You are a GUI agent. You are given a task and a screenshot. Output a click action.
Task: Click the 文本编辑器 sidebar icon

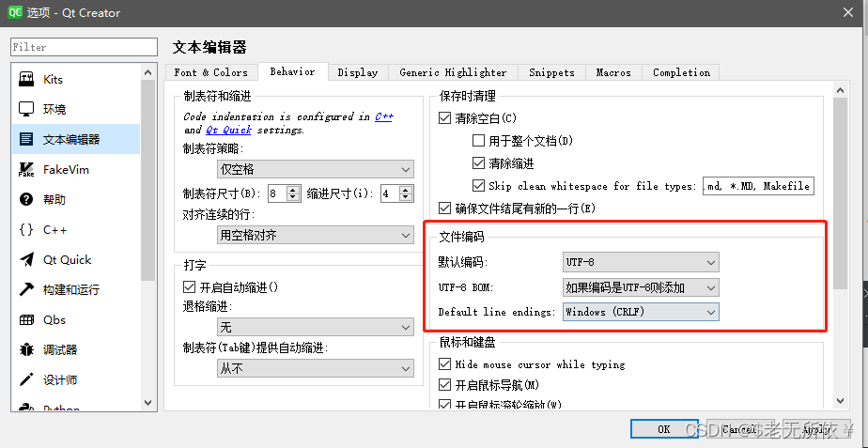26,139
